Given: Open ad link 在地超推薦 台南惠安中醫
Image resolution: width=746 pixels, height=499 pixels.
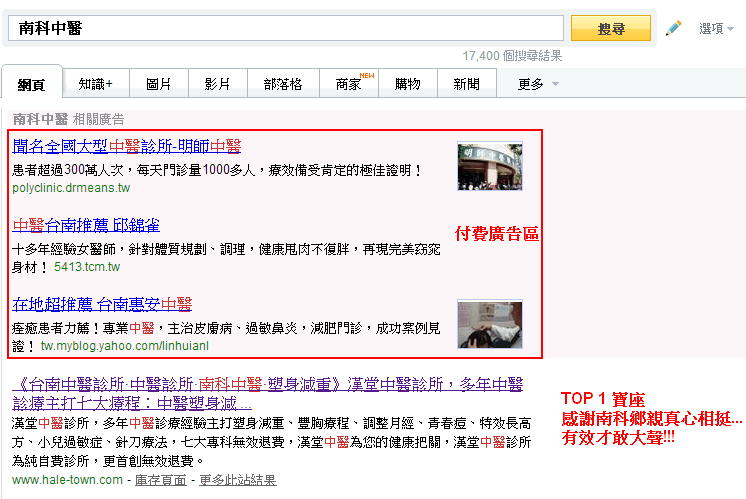Looking at the screenshot, I should click(x=102, y=304).
